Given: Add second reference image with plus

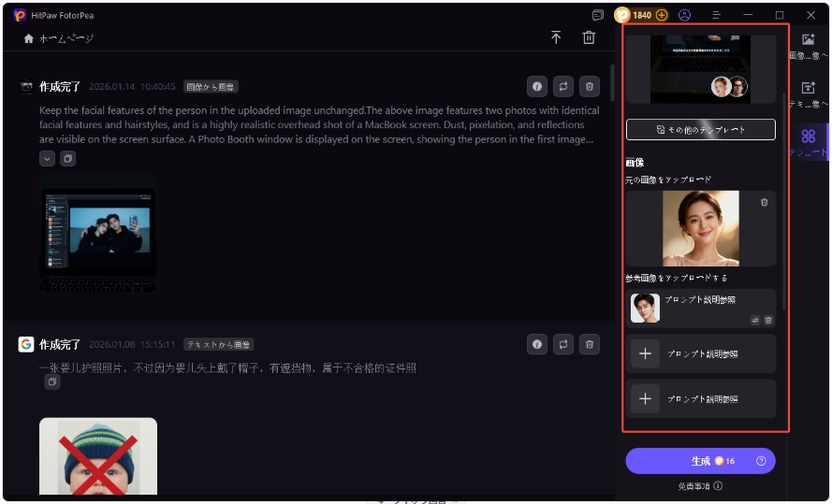Looking at the screenshot, I should [645, 353].
